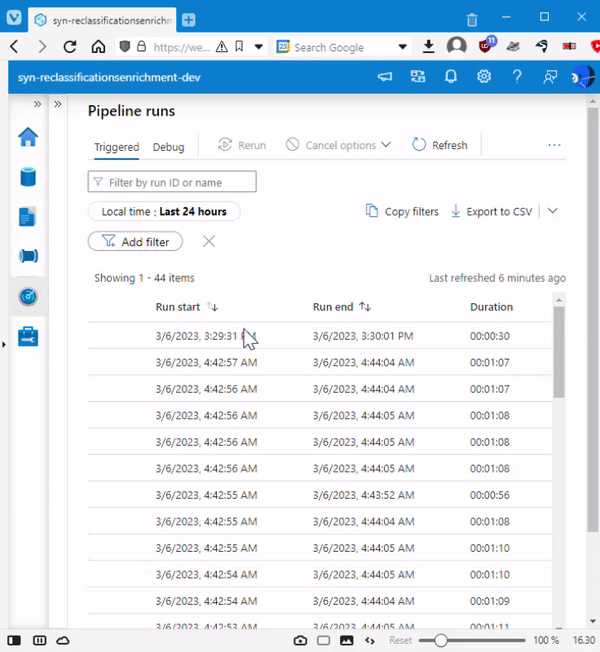
Task: Toggle the browser side panel in status bar
Action: pos(14,640)
